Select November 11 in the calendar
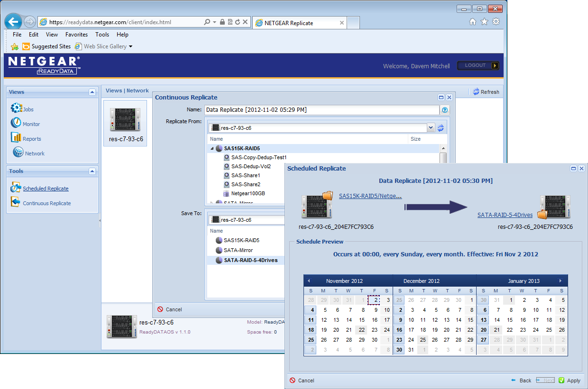Screen dimensions: 588x389 311,320
